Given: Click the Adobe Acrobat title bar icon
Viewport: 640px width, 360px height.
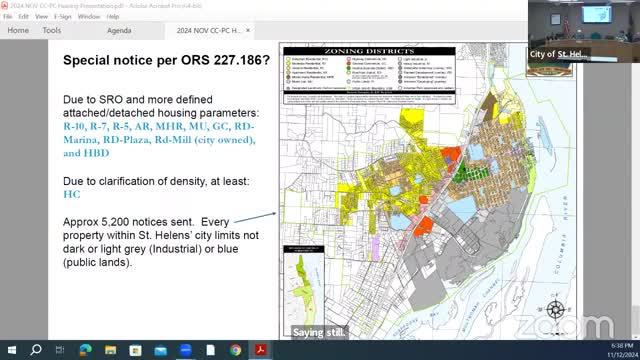Looking at the screenshot, I should tap(4, 5).
